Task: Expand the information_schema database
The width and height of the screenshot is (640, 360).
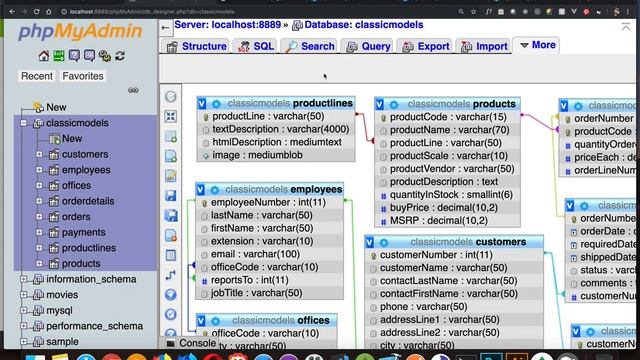Action: tap(24, 279)
